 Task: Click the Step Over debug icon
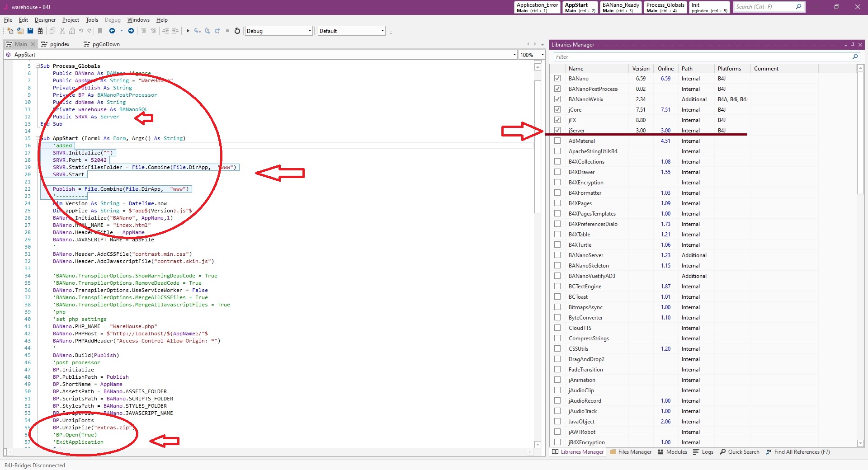tap(208, 31)
